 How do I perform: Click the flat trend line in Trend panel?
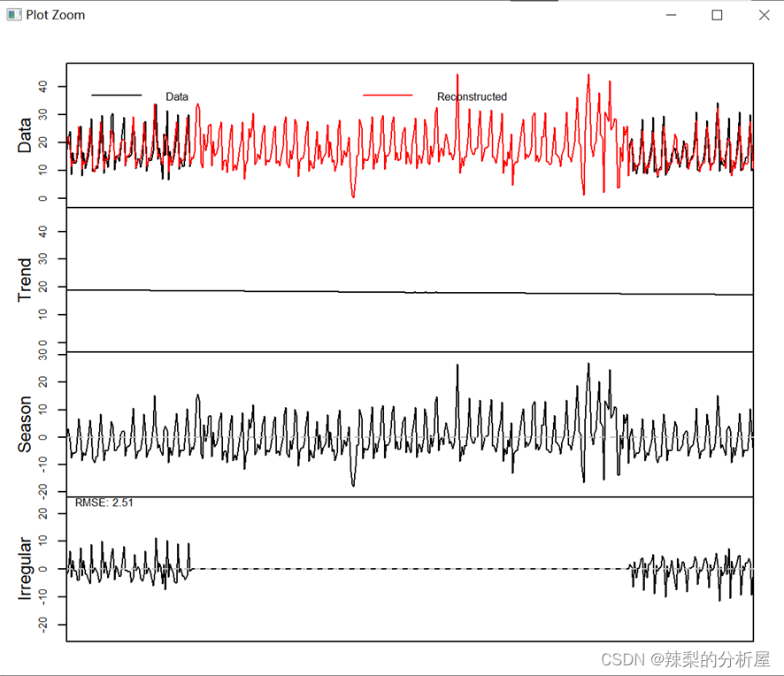410,292
